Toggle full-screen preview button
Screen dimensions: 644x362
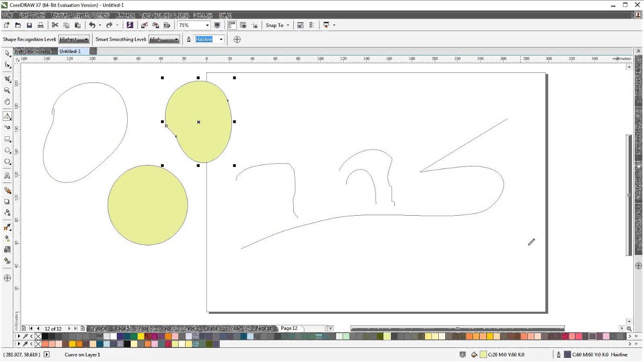[x=217, y=25]
